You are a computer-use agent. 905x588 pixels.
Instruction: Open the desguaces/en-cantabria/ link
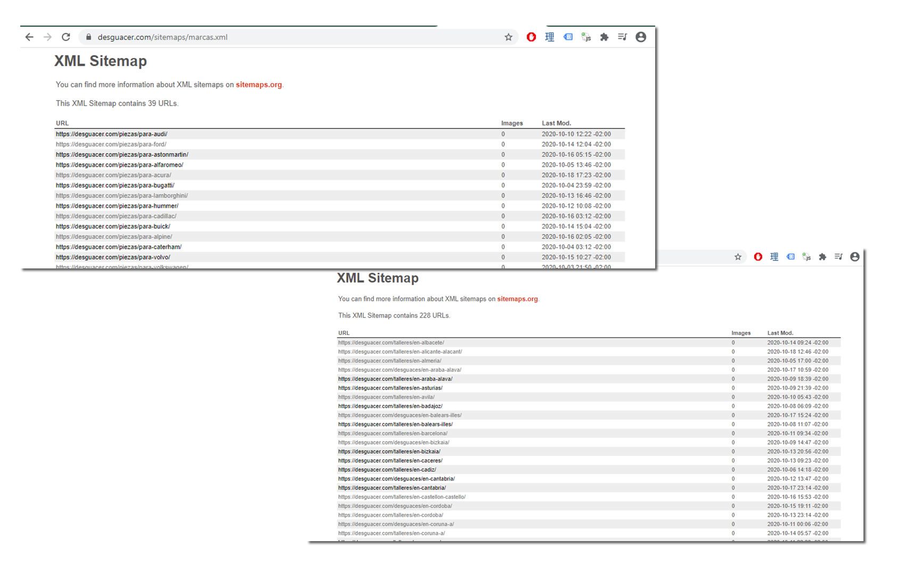pos(396,478)
